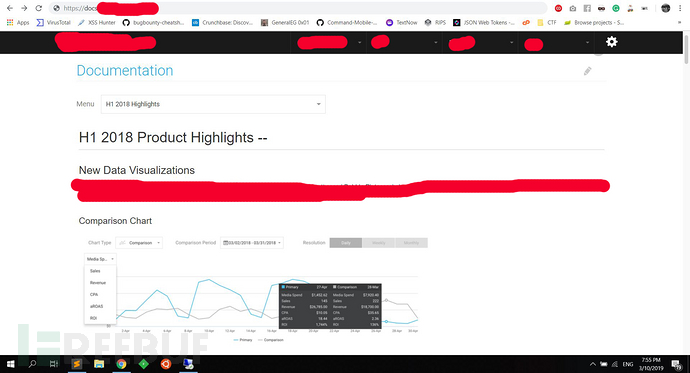
Task: Open the settings gear in the header
Action: coord(611,42)
